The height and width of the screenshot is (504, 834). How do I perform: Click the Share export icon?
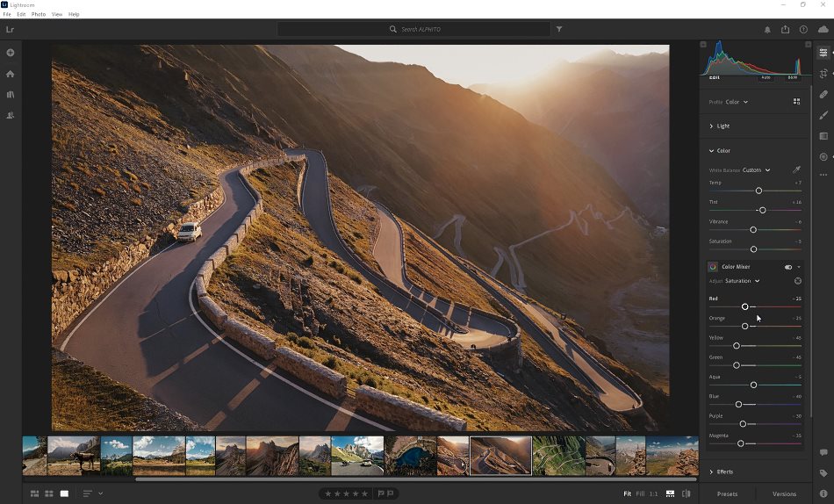785,29
